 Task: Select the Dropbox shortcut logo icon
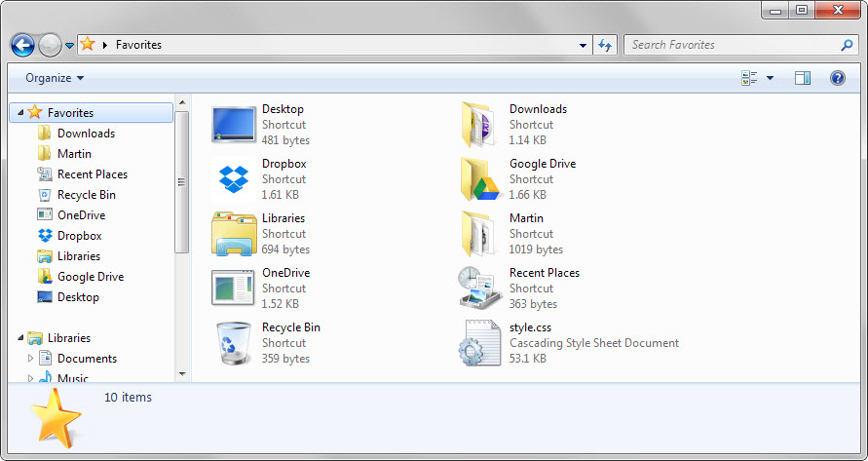tap(234, 179)
